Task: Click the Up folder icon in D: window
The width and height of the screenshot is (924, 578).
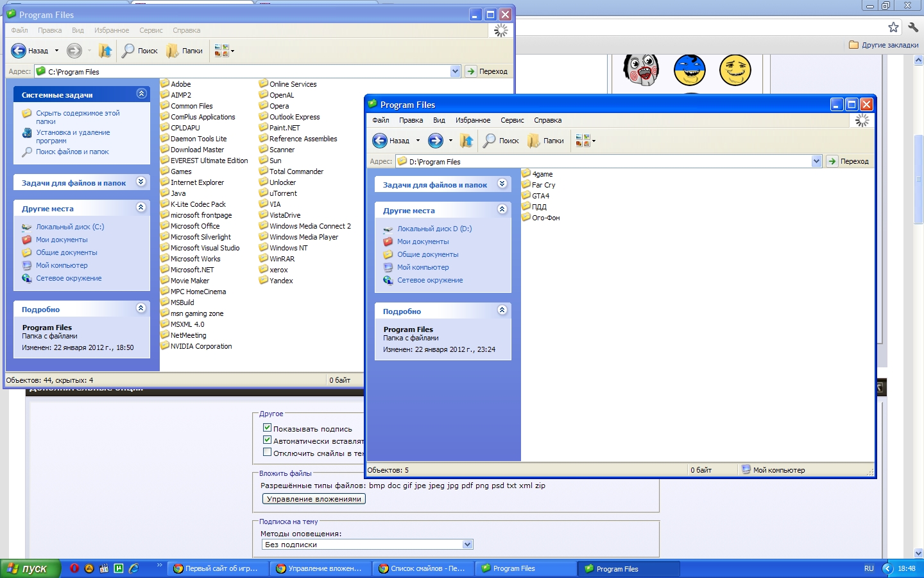Action: (x=466, y=141)
